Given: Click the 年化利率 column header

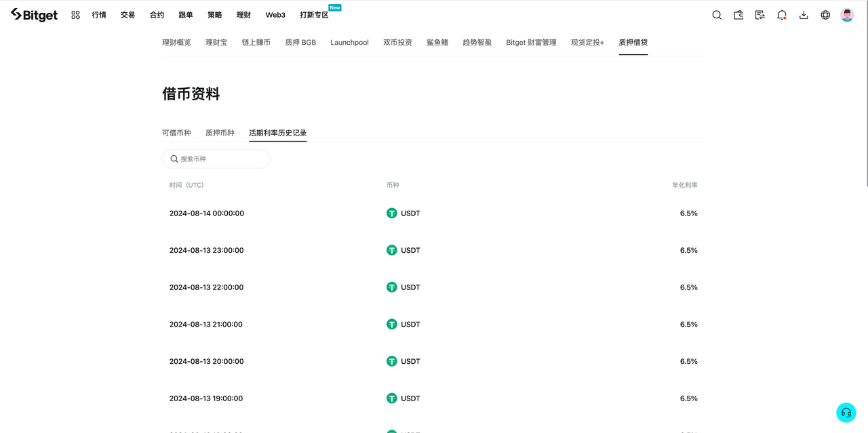Looking at the screenshot, I should point(685,185).
